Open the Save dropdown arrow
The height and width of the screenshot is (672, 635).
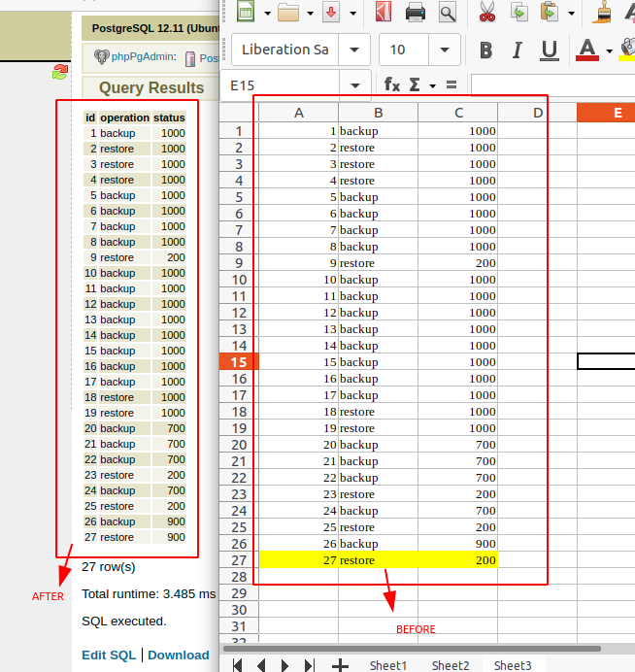tap(353, 14)
